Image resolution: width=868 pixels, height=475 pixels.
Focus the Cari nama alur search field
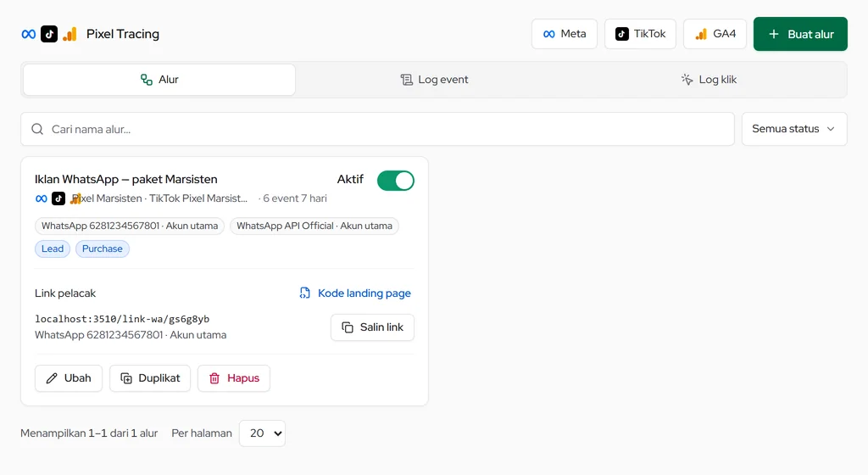click(377, 129)
